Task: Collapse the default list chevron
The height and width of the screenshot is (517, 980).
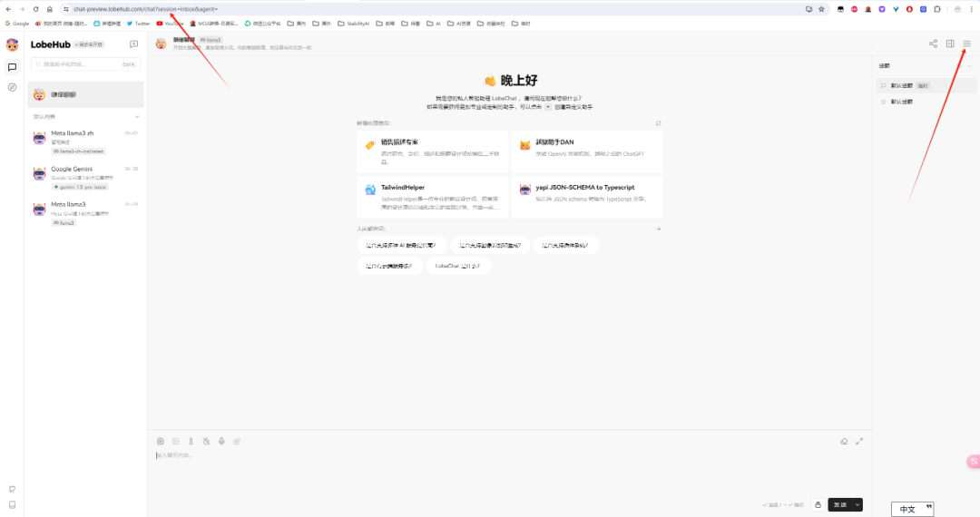Action: 137,117
